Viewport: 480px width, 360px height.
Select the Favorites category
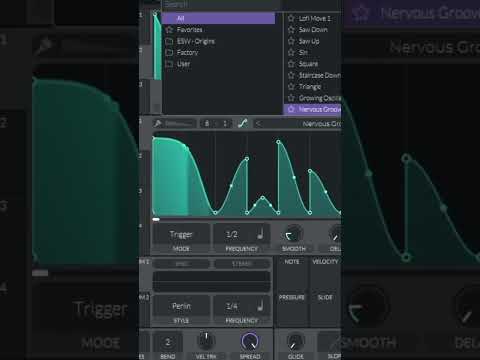click(x=189, y=30)
